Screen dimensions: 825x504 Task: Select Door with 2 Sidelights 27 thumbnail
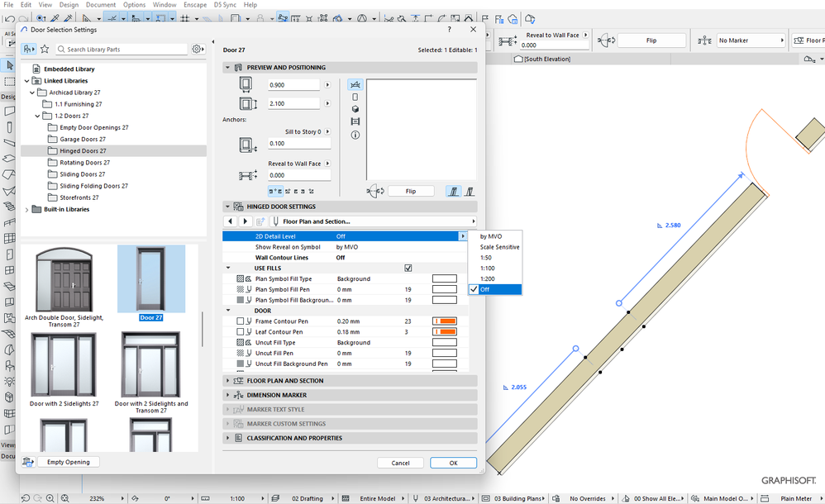point(64,364)
